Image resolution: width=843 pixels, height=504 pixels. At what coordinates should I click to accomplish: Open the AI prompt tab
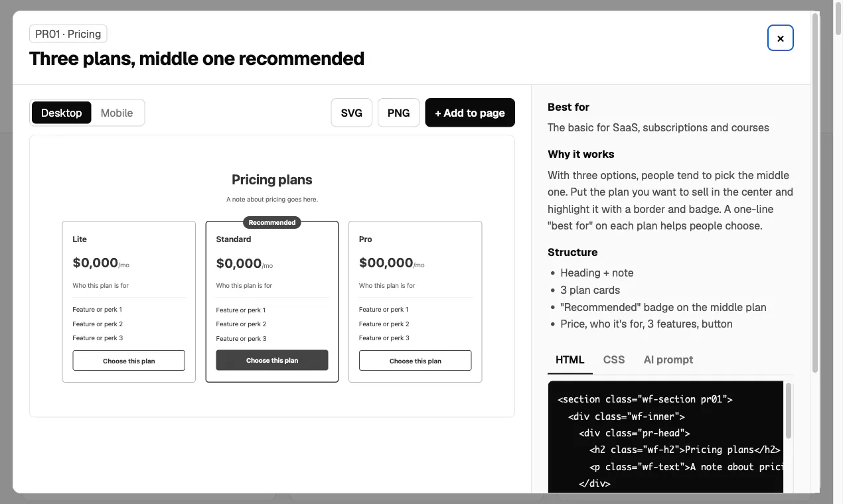tap(668, 359)
